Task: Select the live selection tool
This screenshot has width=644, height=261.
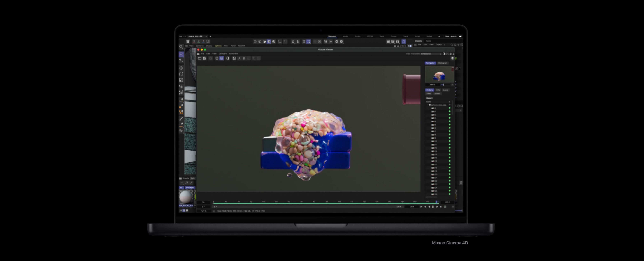Action: 181,55
